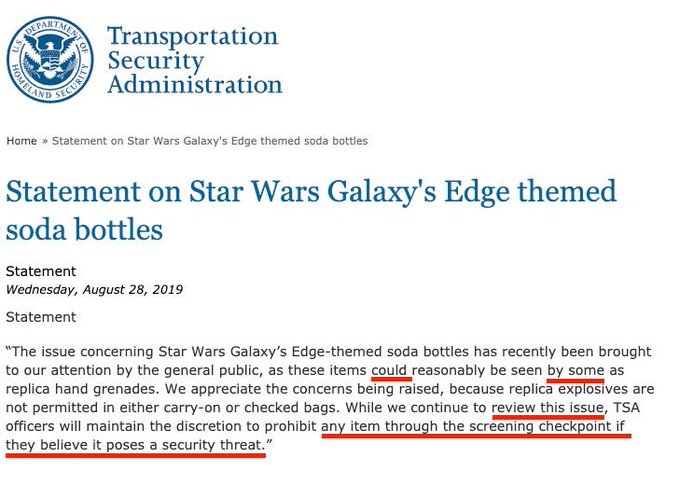Click the underlined phrase 'review this issue'

pos(547,408)
